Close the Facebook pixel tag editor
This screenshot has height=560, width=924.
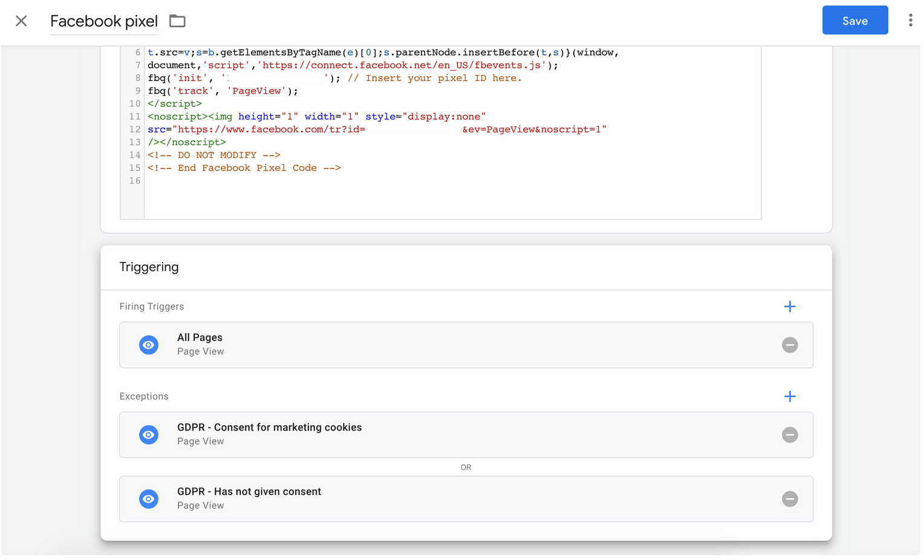(x=21, y=21)
